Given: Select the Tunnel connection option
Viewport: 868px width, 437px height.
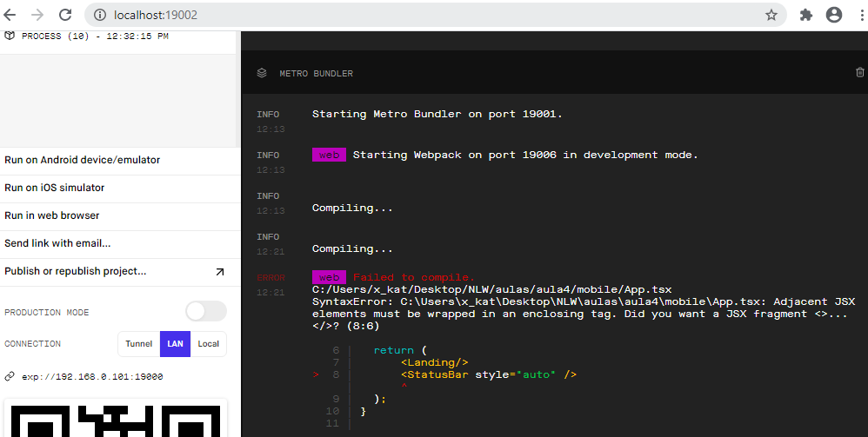Looking at the screenshot, I should pyautogui.click(x=138, y=343).
